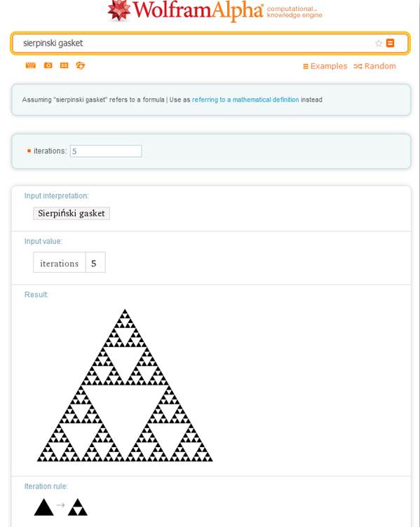Use 'referring to a mathematical definition' instead
This screenshot has height=527, width=420.
point(245,100)
